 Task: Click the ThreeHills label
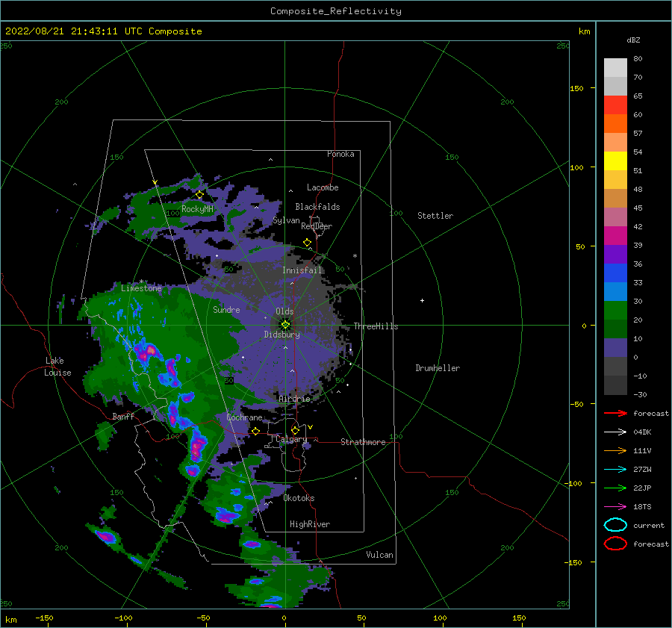click(376, 326)
